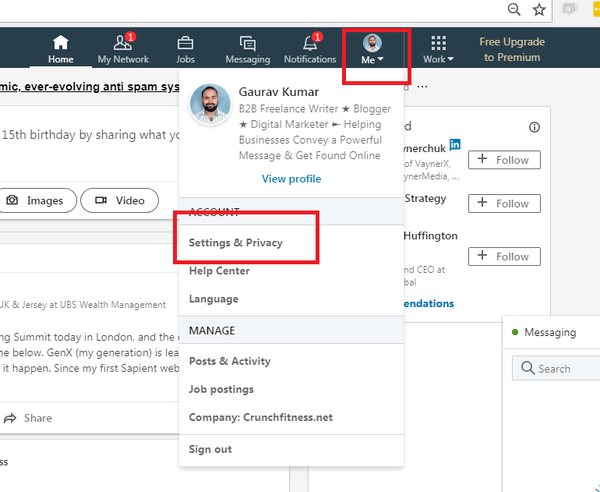Click the search magnifier icon in Messaging

click(528, 368)
